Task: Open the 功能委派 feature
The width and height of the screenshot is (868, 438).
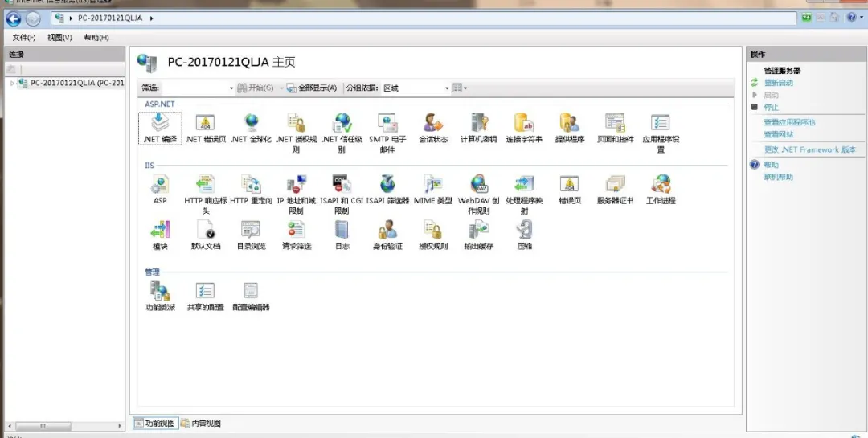Action: point(160,297)
